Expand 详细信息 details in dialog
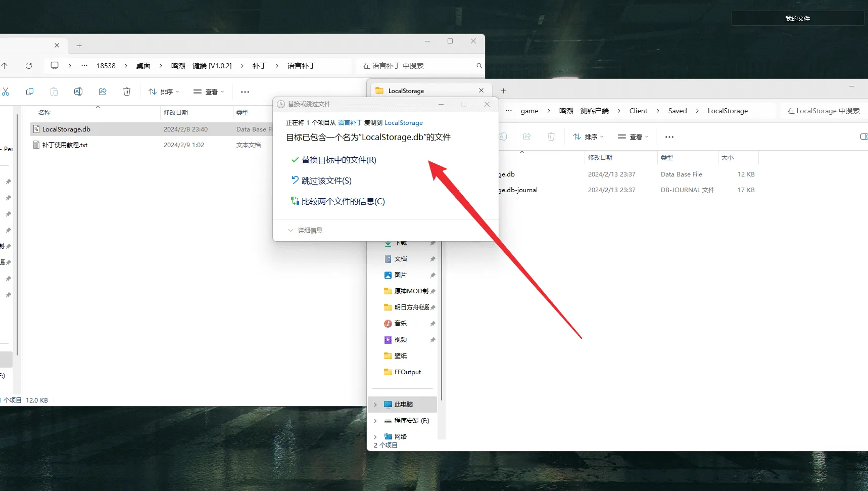The width and height of the screenshot is (868, 491). 305,230
